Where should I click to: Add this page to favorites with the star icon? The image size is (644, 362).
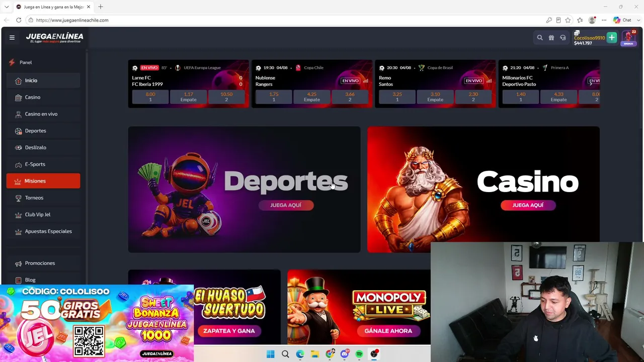[568, 20]
